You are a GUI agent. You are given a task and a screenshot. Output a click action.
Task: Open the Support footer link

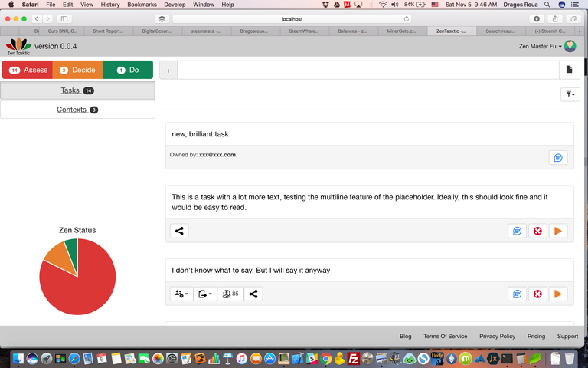coord(567,336)
